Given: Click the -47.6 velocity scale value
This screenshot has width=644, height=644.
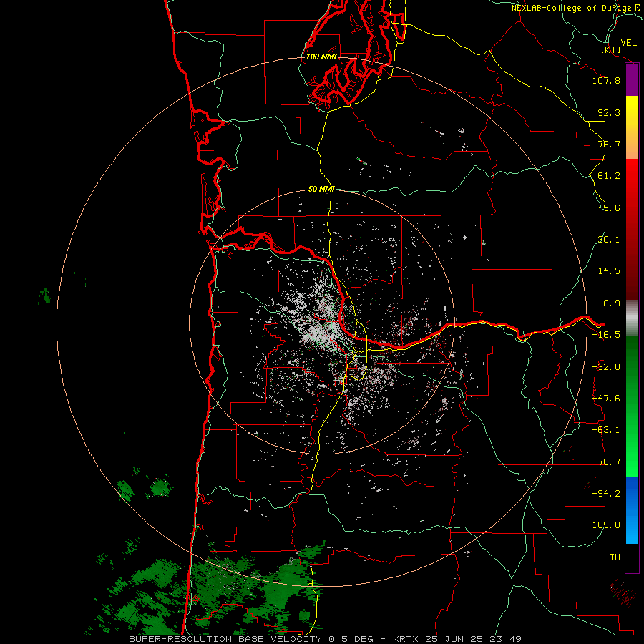Looking at the screenshot, I should (x=606, y=399).
